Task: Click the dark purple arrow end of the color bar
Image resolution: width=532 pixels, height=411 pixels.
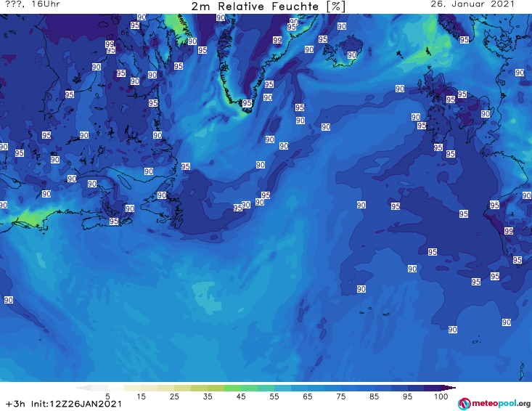Action: click(x=449, y=388)
